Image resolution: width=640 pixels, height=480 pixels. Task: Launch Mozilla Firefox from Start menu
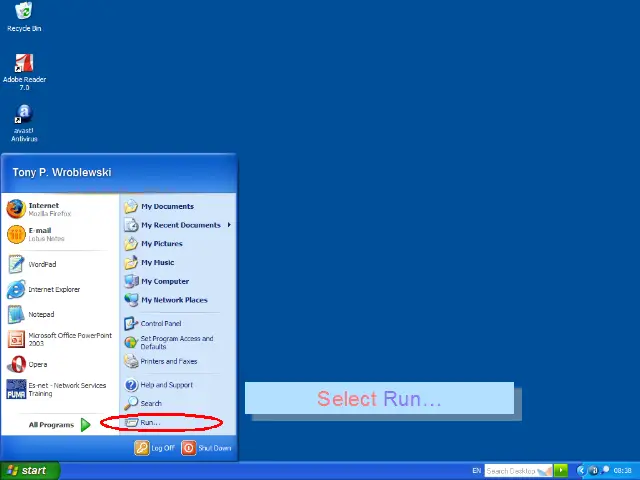coord(43,209)
